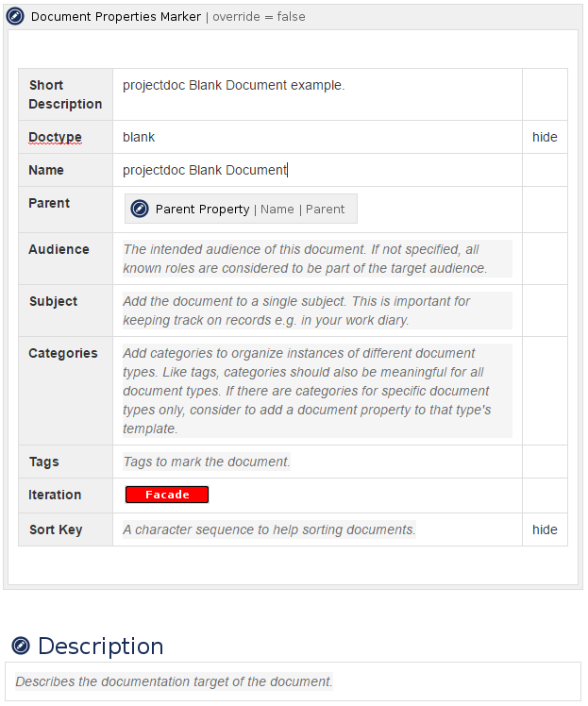The height and width of the screenshot is (706, 588).
Task: Select the Parent Property macro placeholder
Action: click(x=241, y=209)
